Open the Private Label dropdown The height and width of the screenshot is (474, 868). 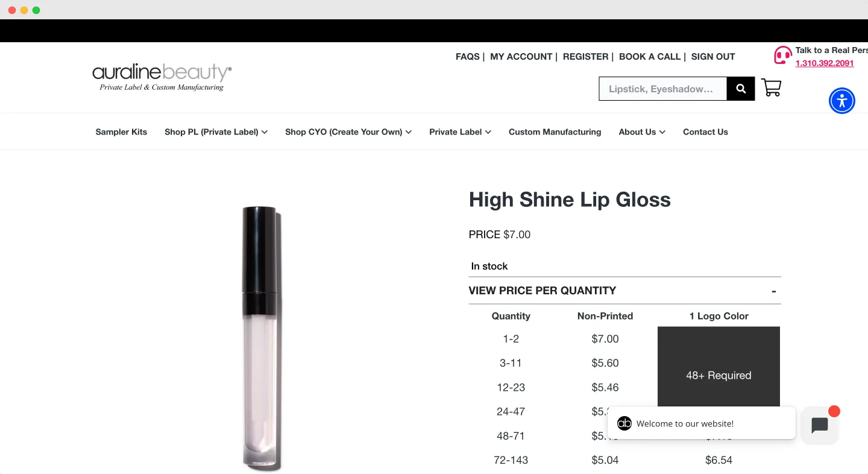coord(460,132)
